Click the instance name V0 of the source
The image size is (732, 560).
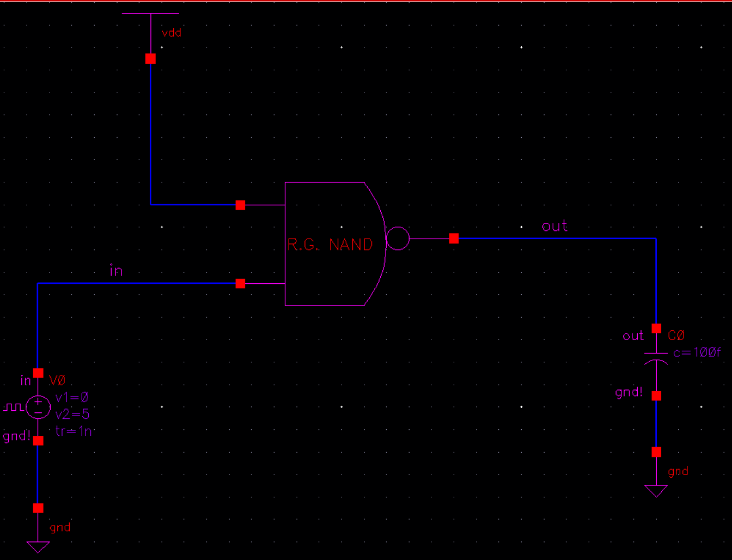(58, 380)
